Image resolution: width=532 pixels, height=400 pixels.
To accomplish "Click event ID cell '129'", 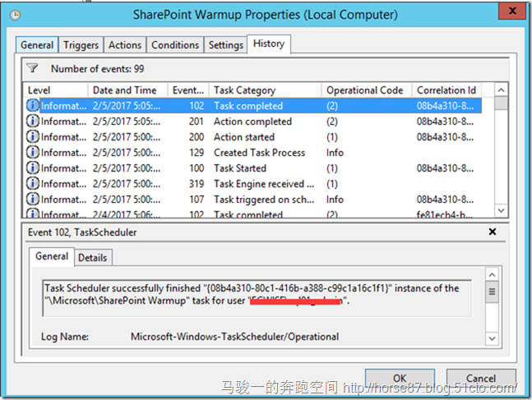I will pyautogui.click(x=197, y=153).
